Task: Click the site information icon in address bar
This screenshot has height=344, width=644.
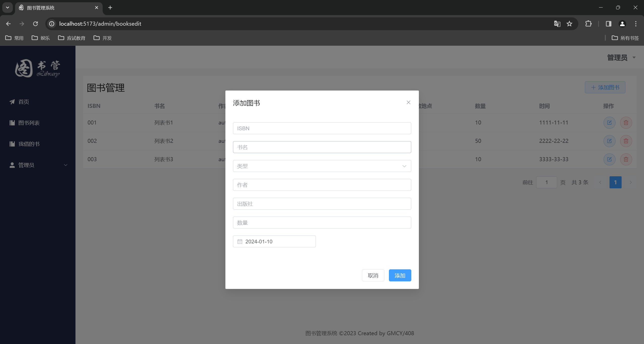Action: pyautogui.click(x=52, y=24)
